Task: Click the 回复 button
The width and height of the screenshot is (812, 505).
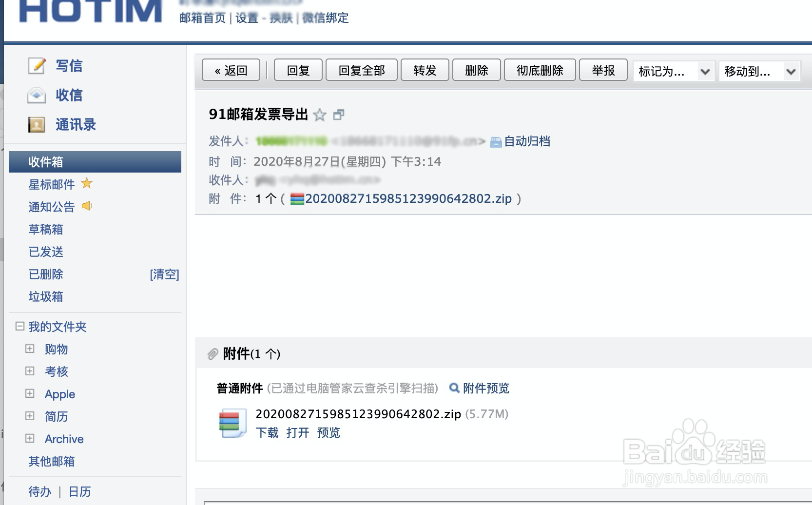Action: click(x=298, y=70)
